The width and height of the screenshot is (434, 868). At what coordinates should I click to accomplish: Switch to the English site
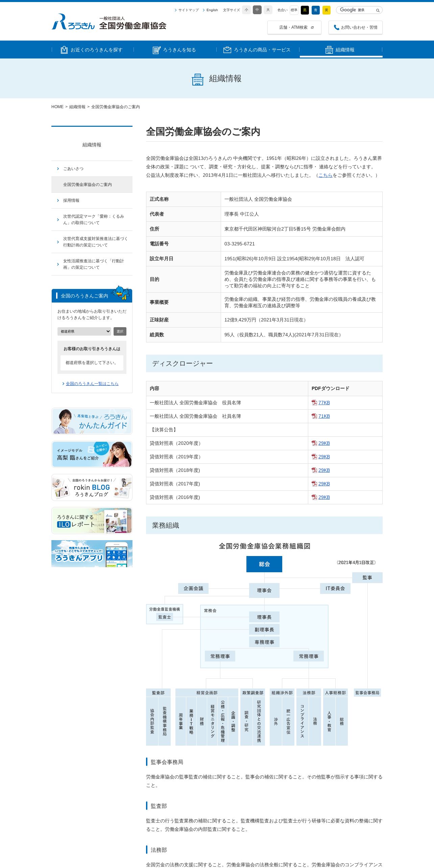click(x=212, y=10)
